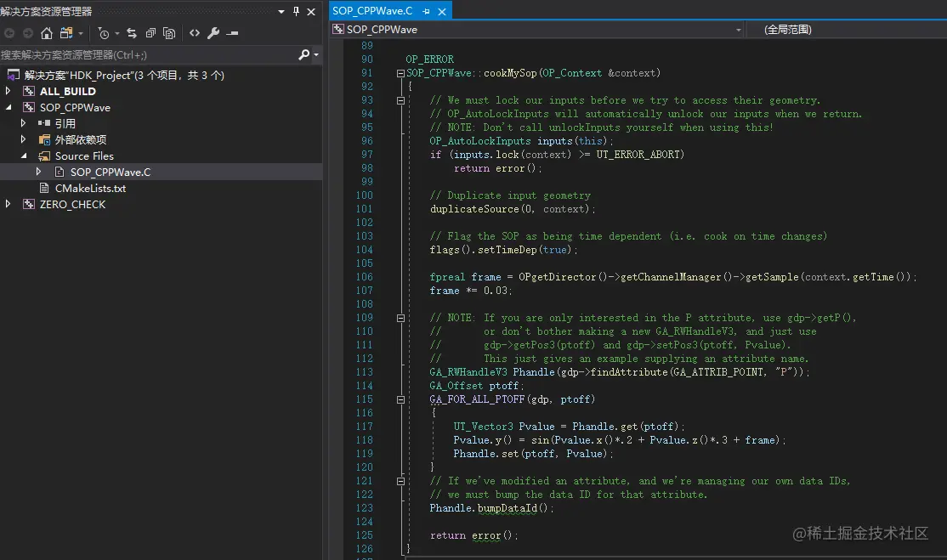The image size is (947, 560).
Task: Sync with active document icon
Action: 132,33
